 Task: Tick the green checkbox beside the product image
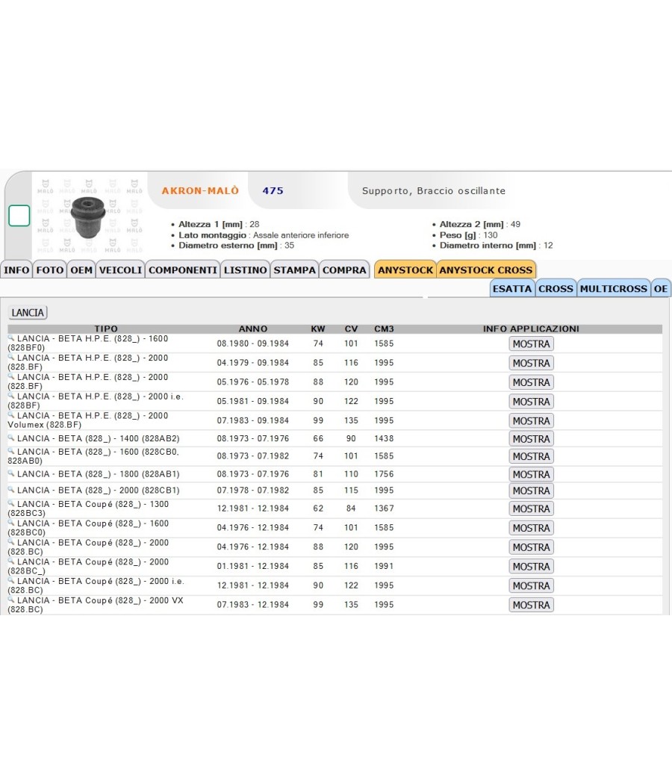(x=19, y=216)
